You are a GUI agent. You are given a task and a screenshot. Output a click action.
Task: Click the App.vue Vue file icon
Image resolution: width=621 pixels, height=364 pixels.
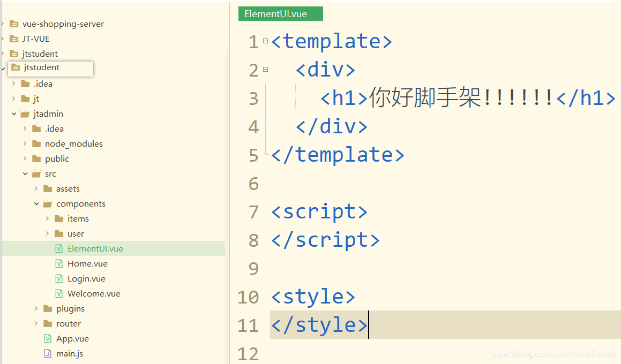pyautogui.click(x=48, y=339)
